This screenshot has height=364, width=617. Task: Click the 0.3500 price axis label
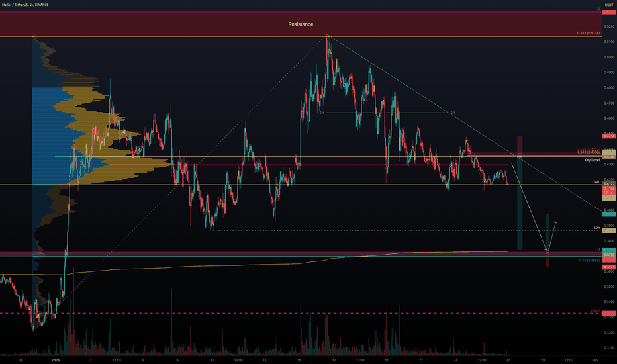tap(609, 287)
